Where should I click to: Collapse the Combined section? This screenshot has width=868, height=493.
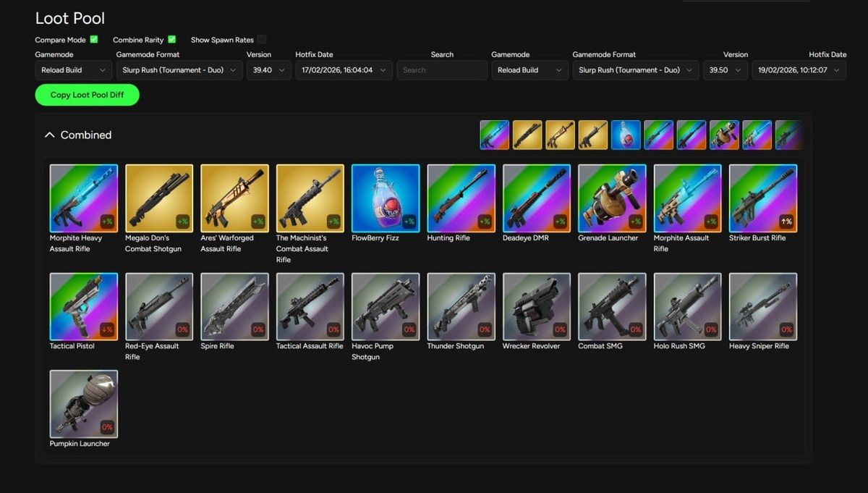point(50,135)
